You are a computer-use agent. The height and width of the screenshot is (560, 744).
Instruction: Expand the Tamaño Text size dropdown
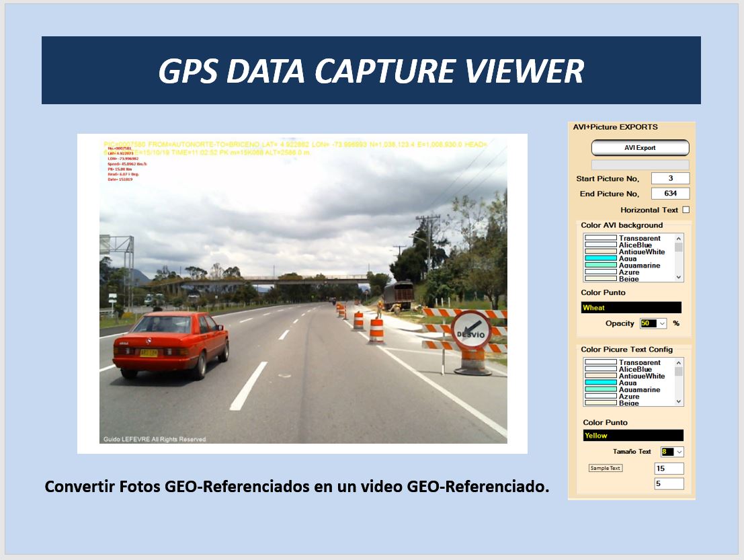(x=679, y=452)
